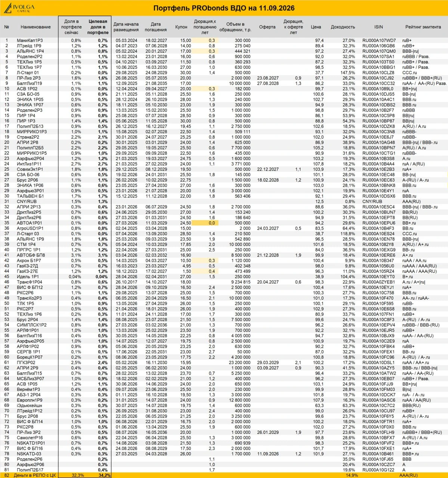Select the 'СТМ 1Р4' name cell

pos(27,245)
